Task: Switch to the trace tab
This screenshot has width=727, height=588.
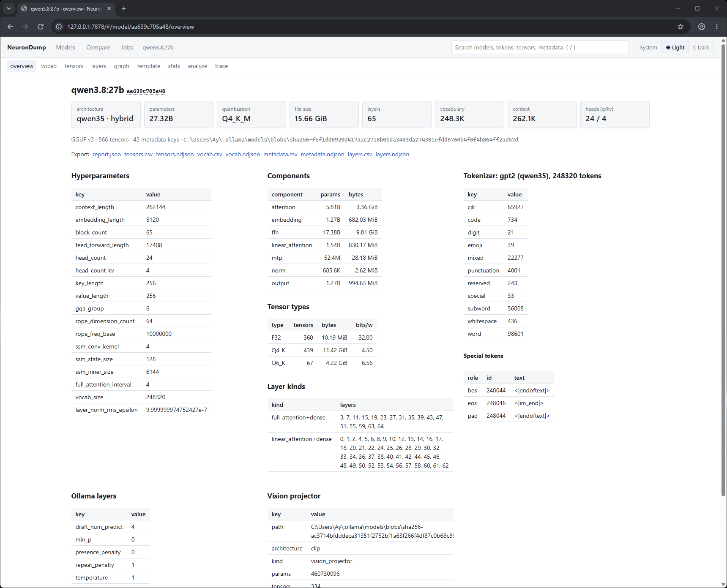Action: coord(221,66)
